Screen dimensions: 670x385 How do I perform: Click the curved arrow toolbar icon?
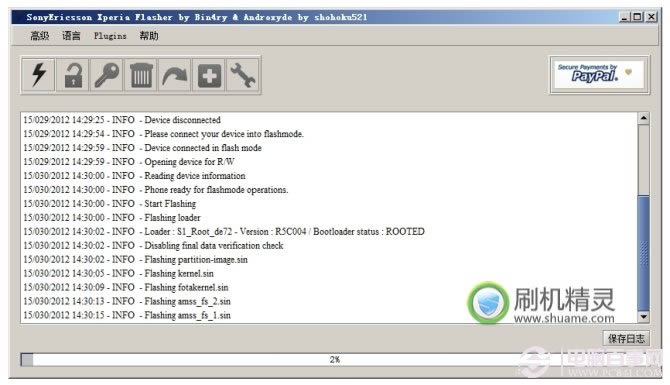[x=175, y=75]
